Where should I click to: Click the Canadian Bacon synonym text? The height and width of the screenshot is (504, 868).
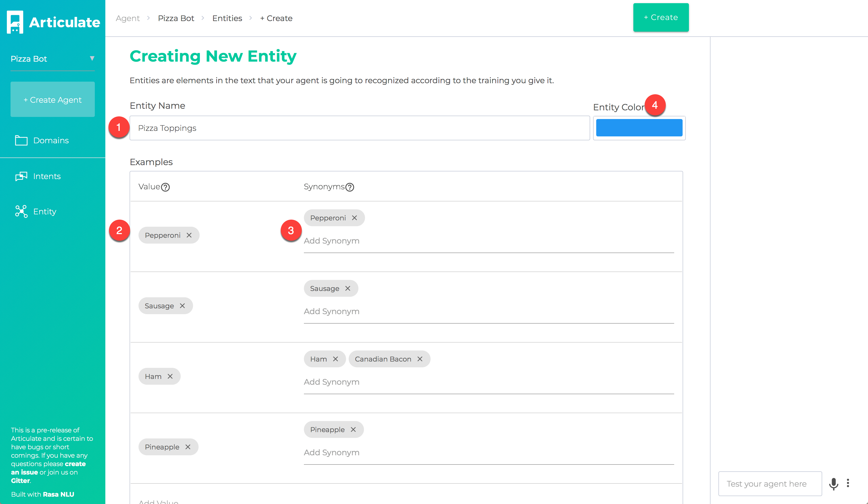click(x=383, y=359)
